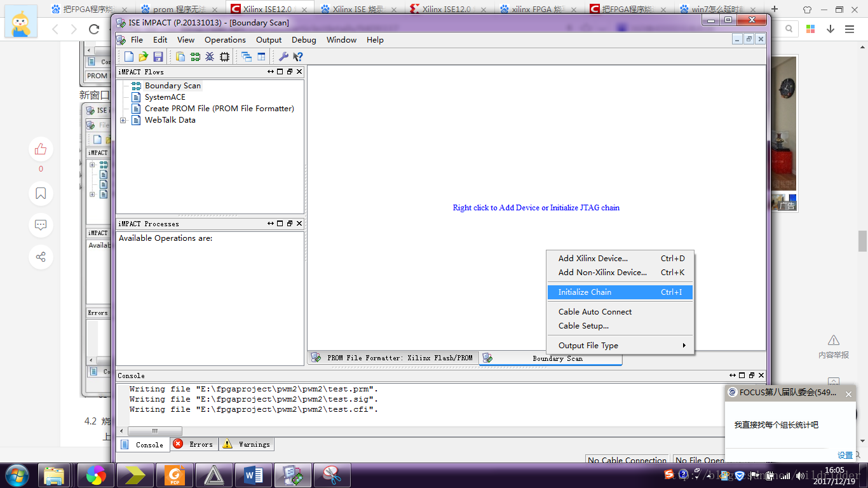Screen dimensions: 868x488
Task: Click the browser bookmark sidebar icon
Action: point(41,194)
